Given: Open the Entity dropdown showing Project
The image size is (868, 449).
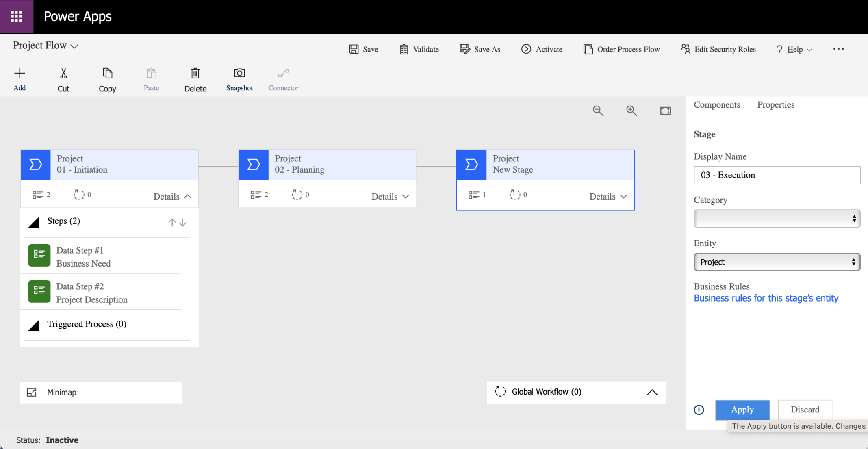Looking at the screenshot, I should (x=777, y=262).
